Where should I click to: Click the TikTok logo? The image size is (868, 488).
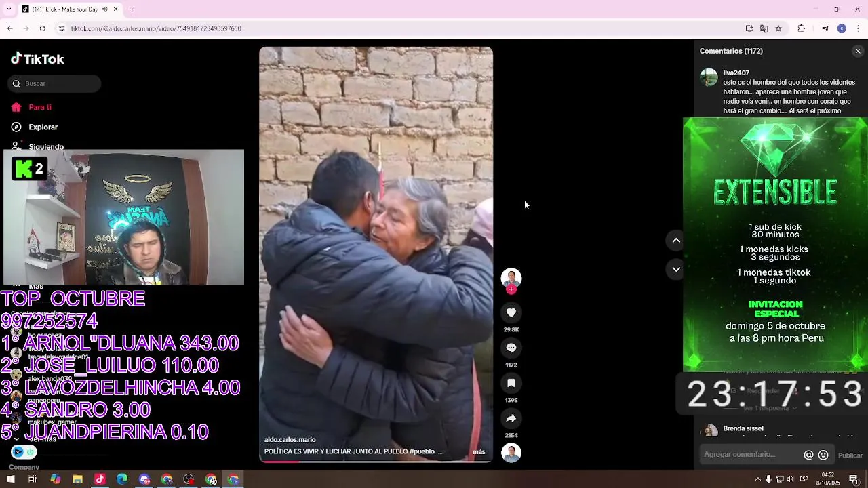point(37,59)
